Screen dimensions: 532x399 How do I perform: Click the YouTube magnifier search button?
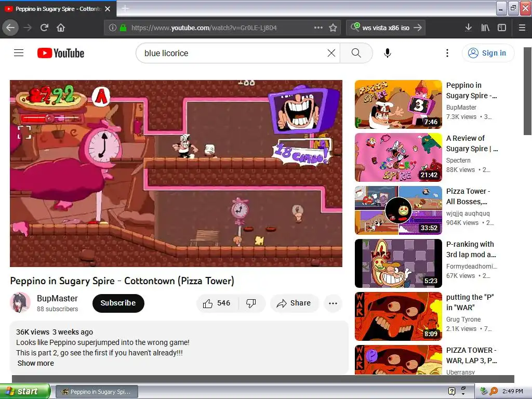(356, 53)
